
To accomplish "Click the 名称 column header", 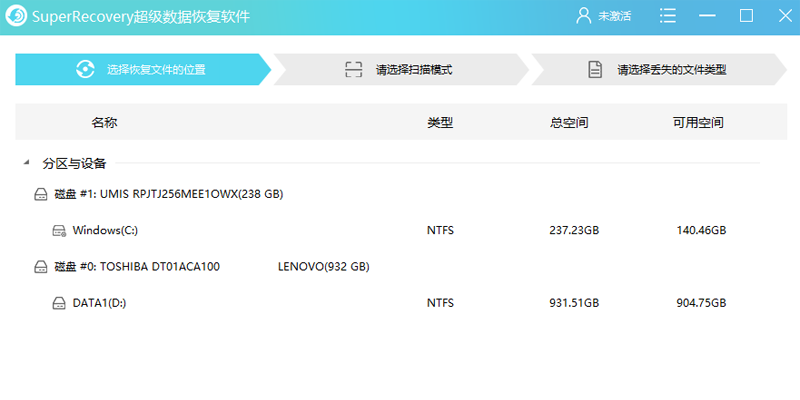I will (x=105, y=122).
